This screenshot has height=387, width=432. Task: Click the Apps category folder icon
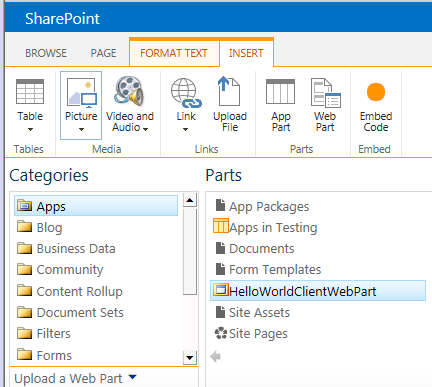point(25,206)
